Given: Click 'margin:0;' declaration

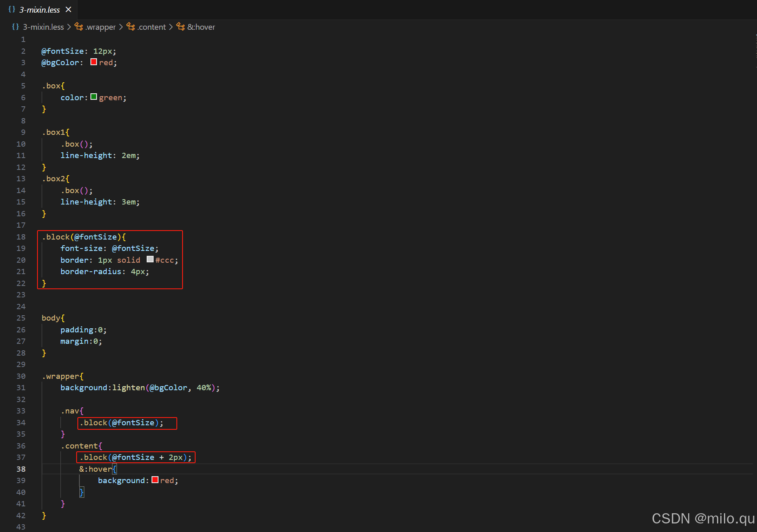Looking at the screenshot, I should (x=81, y=341).
